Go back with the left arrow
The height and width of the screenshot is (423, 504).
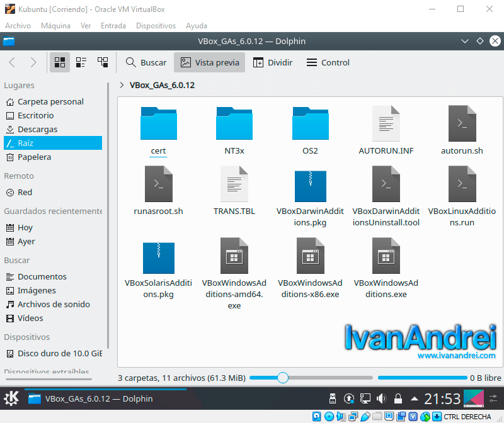point(12,62)
